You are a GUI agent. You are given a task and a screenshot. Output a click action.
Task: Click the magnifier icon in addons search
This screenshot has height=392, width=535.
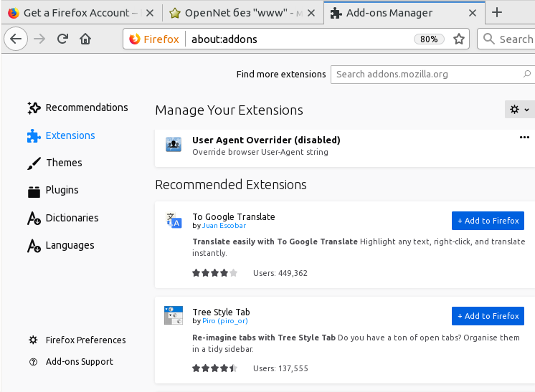[527, 74]
